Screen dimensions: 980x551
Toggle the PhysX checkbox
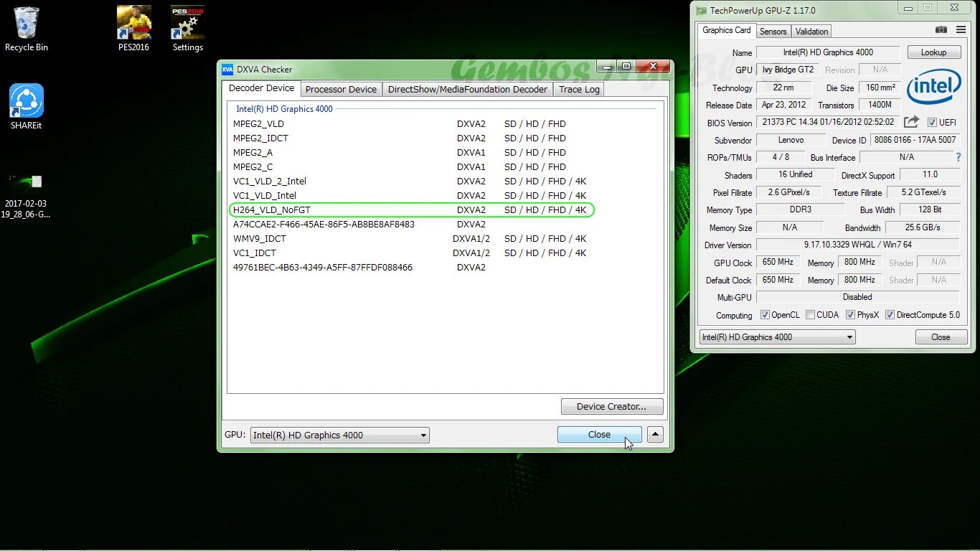[x=850, y=315]
